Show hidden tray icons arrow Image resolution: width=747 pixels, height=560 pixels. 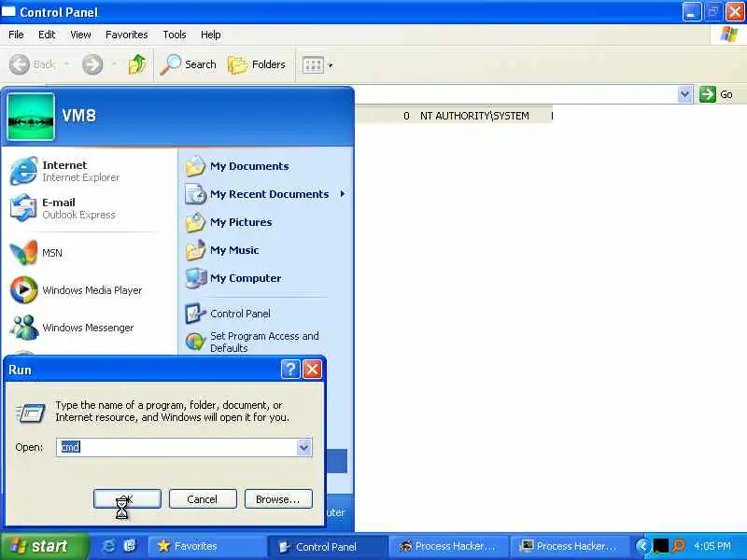coord(643,546)
